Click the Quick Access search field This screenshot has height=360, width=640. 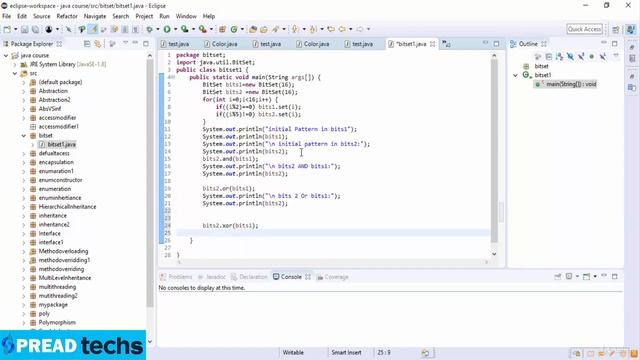click(x=584, y=29)
